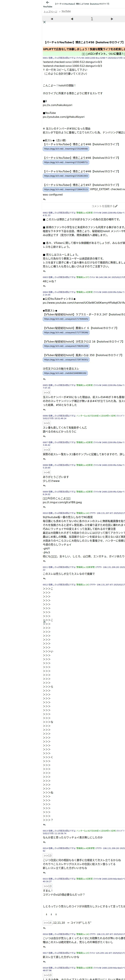Open link uraayano/1717739166/ for 鷹嶺ルイ thread
The image size is (125, 980).
pos(66,333)
